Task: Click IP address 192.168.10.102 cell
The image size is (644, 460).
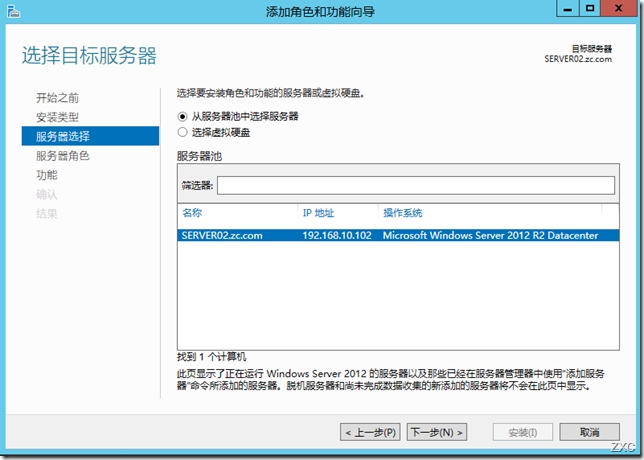Action: point(337,235)
